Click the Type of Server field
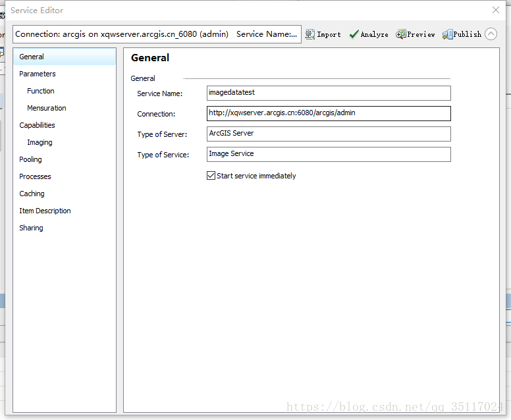511x420 pixels. 329,134
